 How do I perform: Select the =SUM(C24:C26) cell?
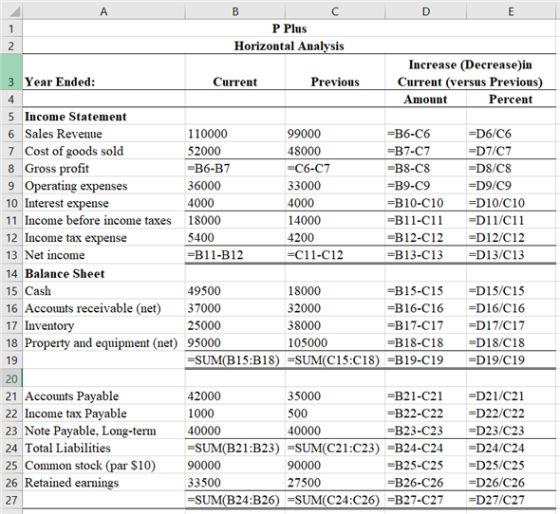335,499
